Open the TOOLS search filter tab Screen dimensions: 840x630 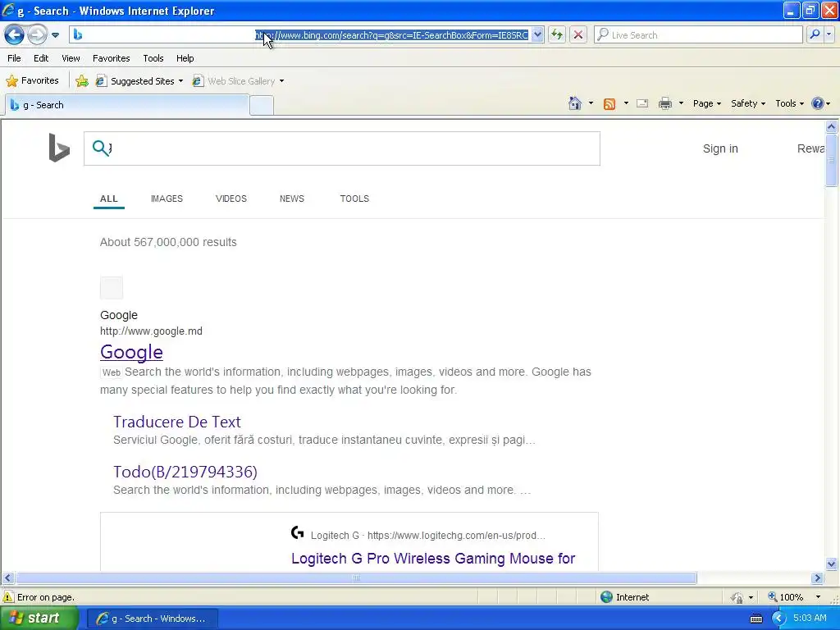pyautogui.click(x=354, y=199)
